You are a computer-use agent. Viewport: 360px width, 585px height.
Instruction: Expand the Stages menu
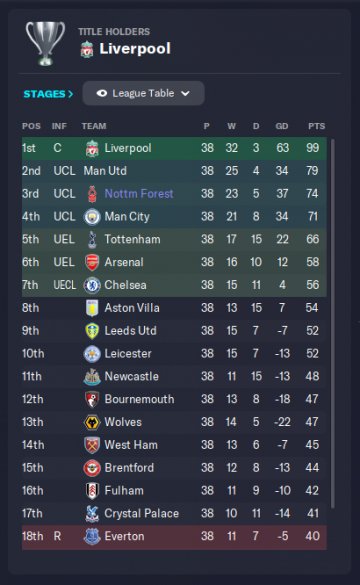click(x=48, y=94)
